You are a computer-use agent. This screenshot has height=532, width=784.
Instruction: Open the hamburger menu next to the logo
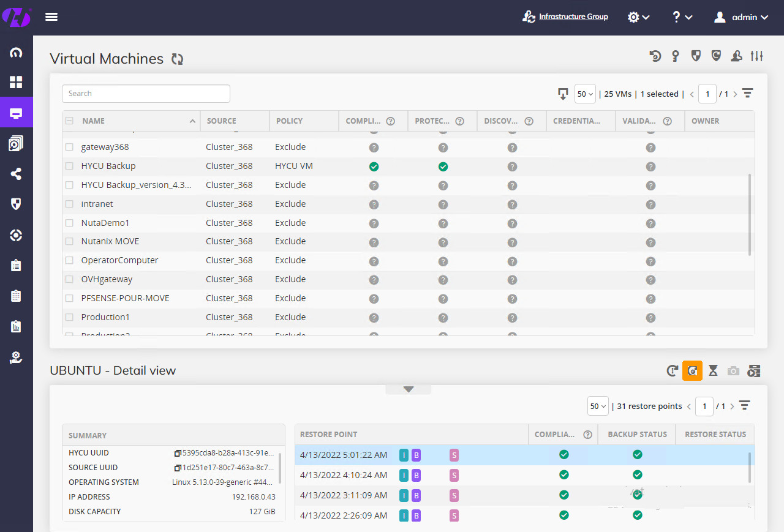tap(51, 17)
